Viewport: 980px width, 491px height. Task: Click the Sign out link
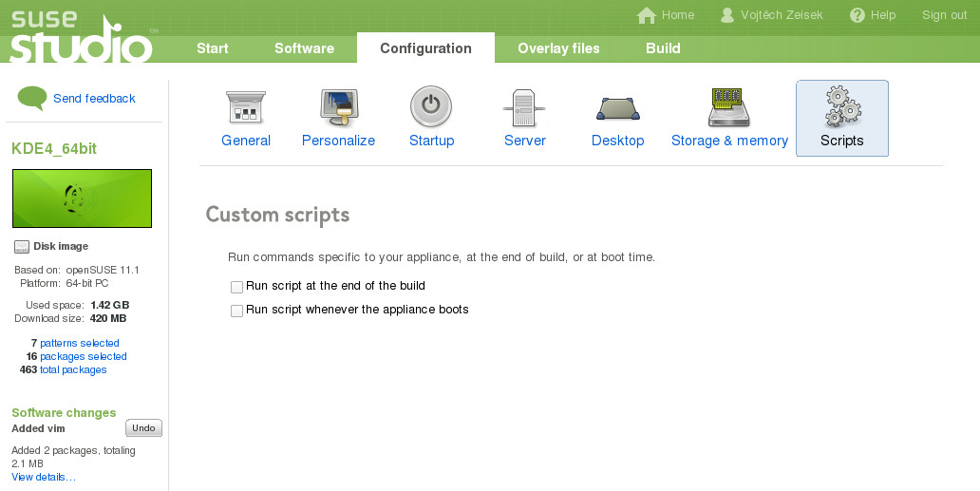[x=944, y=15]
